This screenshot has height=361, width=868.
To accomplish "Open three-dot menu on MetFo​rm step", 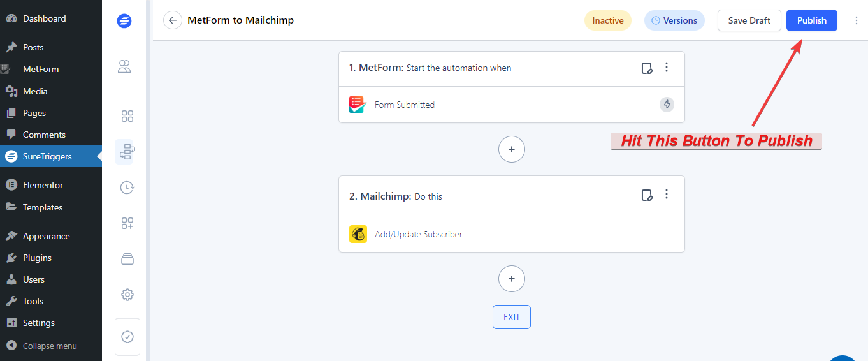I will 667,67.
